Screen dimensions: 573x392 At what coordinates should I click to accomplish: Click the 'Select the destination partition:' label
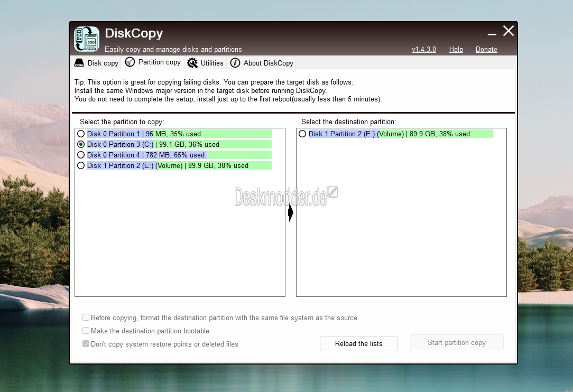tap(349, 122)
